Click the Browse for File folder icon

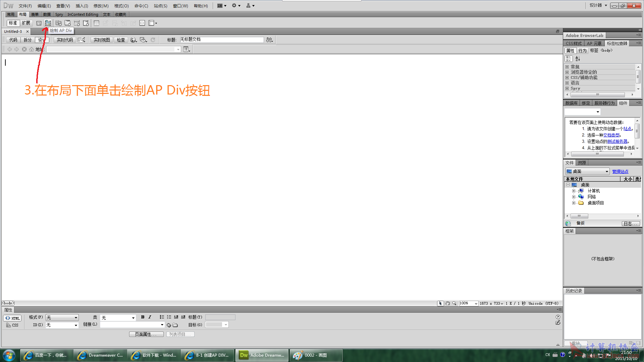click(x=175, y=325)
